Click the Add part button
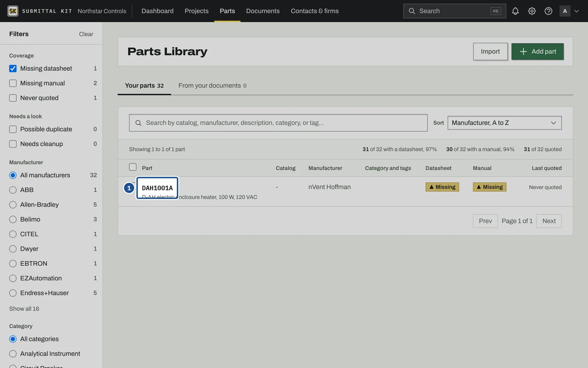 click(538, 52)
